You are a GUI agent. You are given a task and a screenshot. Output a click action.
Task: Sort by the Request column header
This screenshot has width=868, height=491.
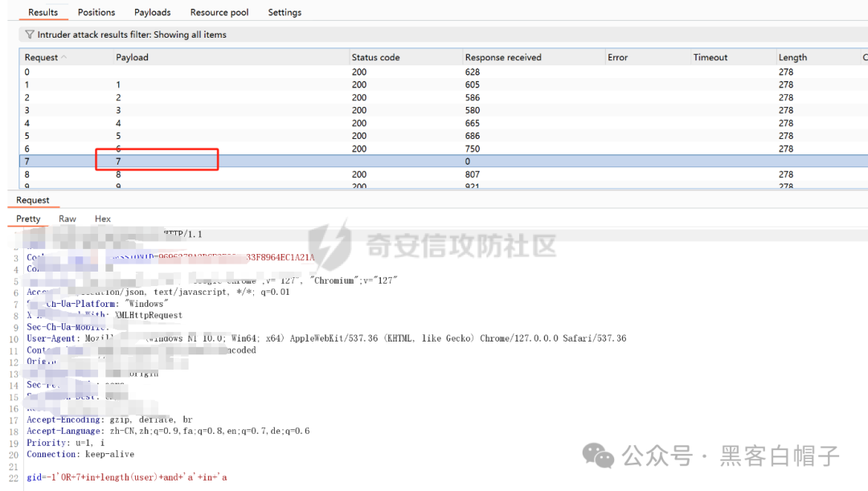(41, 57)
